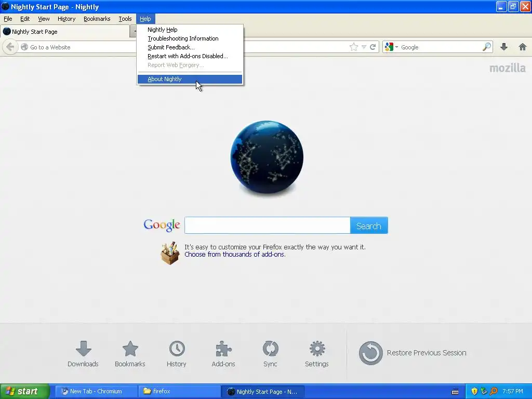Open the History menu
This screenshot has height=399, width=532.
[x=66, y=19]
